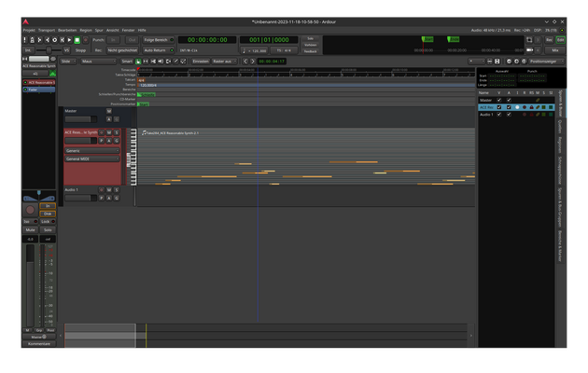This screenshot has height=373, width=588.
Task: Click the expand tracks icon
Action: coord(497,61)
